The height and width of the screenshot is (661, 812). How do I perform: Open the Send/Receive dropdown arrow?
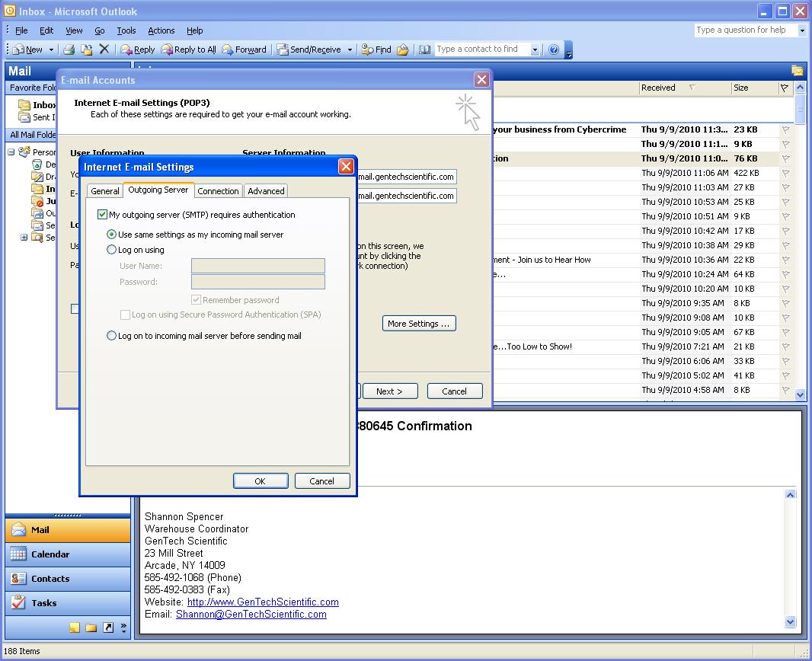(350, 49)
